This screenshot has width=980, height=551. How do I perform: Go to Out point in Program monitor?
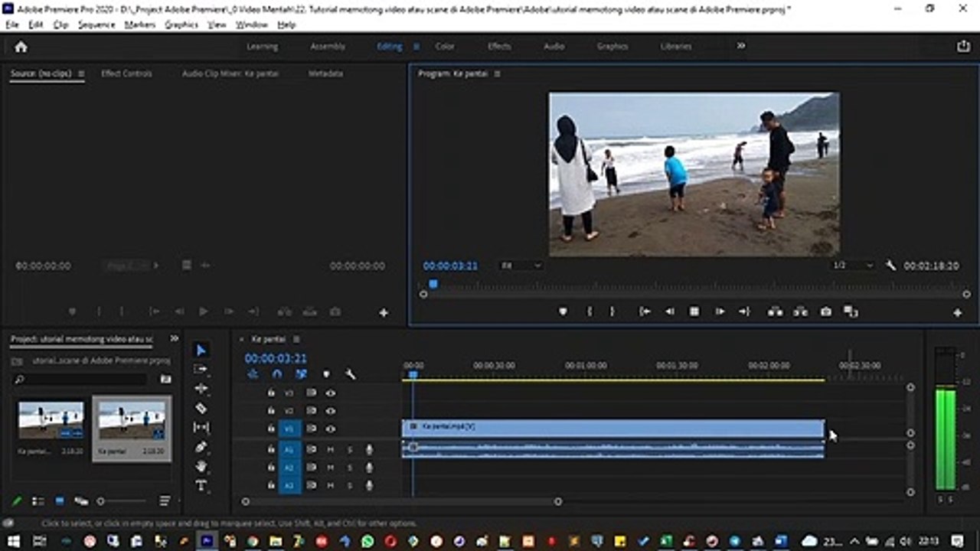743,311
